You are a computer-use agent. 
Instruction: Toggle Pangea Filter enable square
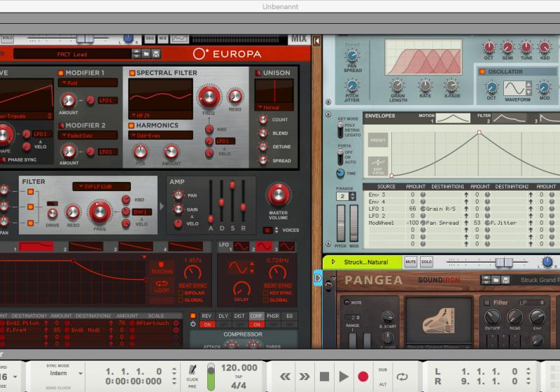point(486,302)
